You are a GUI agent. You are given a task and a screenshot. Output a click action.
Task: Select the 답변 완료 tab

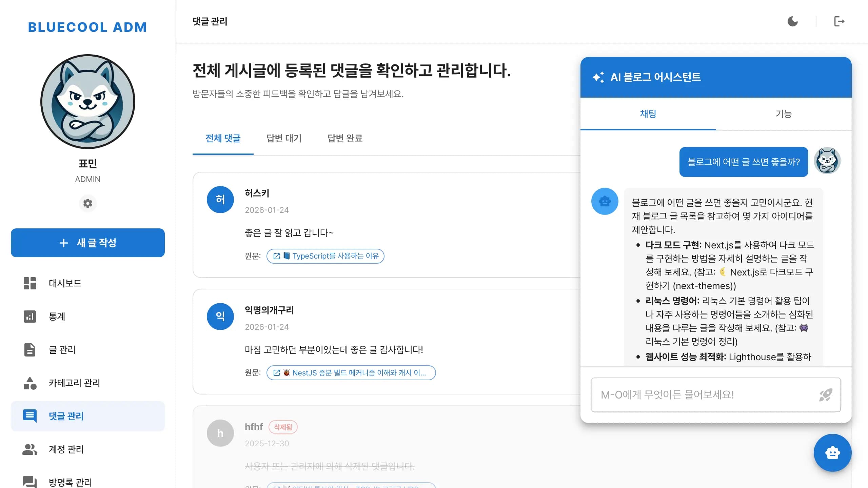345,139
